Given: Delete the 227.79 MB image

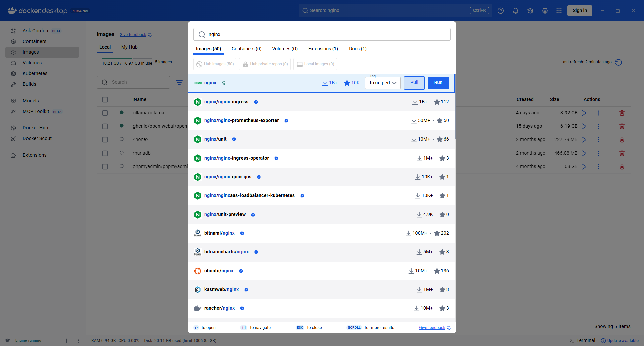Looking at the screenshot, I should tap(622, 140).
